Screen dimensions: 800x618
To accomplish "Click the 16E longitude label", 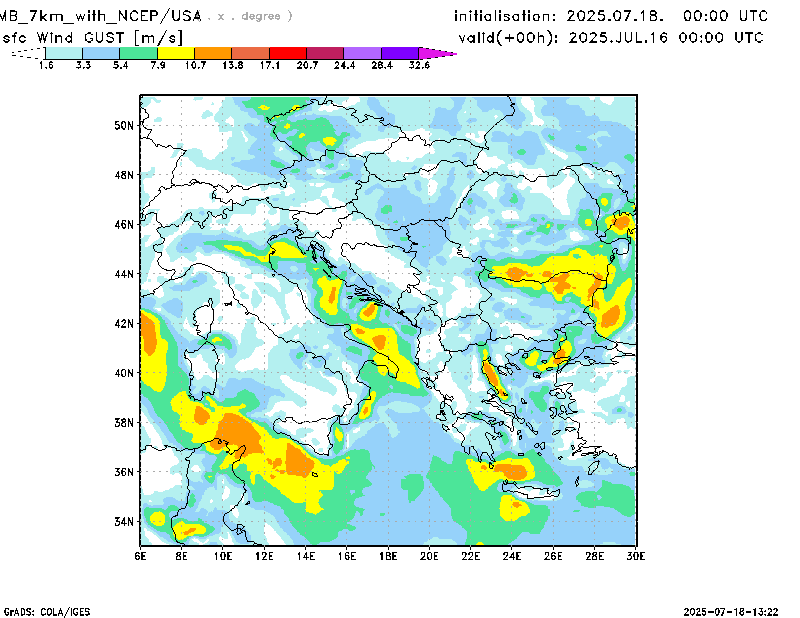I will pos(347,556).
